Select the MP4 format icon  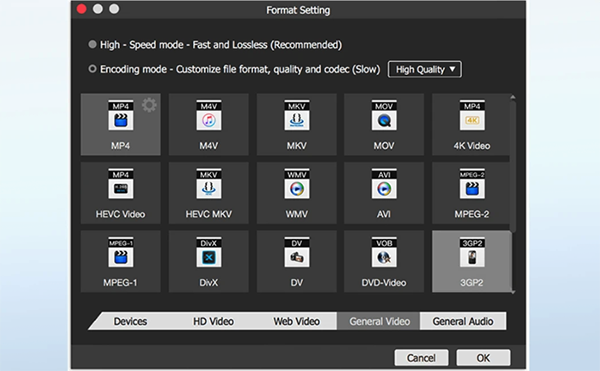[121, 115]
